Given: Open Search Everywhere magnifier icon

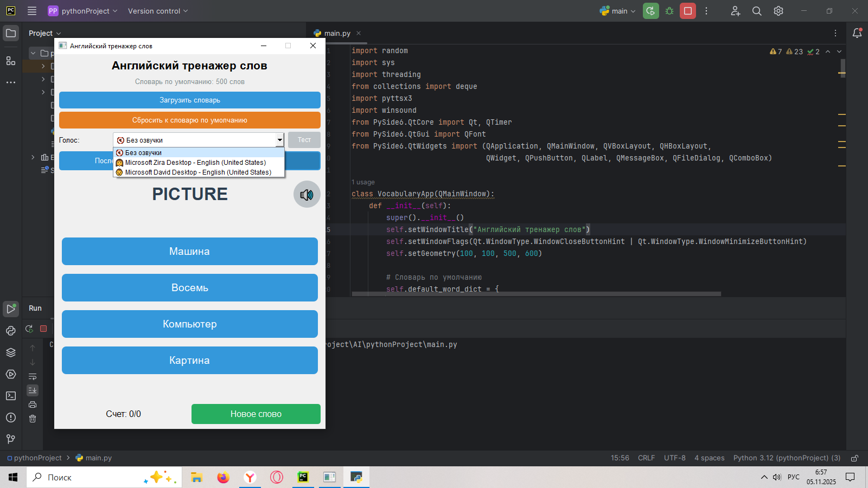Looking at the screenshot, I should coord(757,11).
